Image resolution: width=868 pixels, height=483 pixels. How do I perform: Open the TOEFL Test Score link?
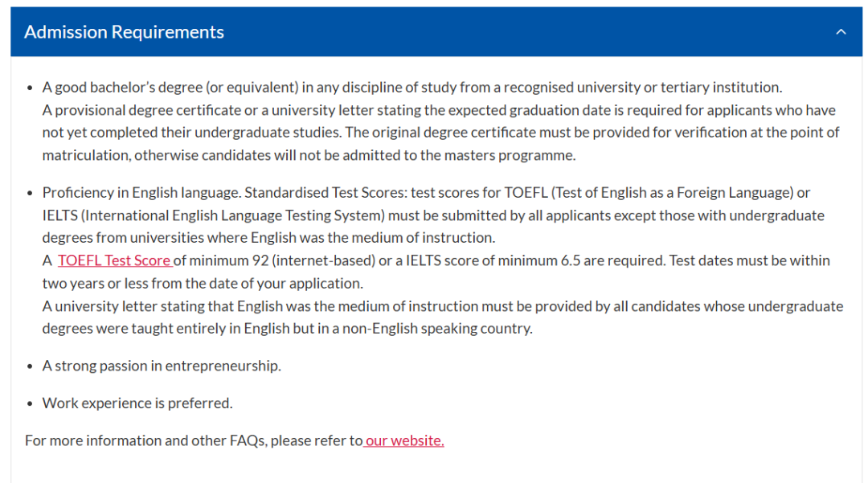pyautogui.click(x=114, y=260)
